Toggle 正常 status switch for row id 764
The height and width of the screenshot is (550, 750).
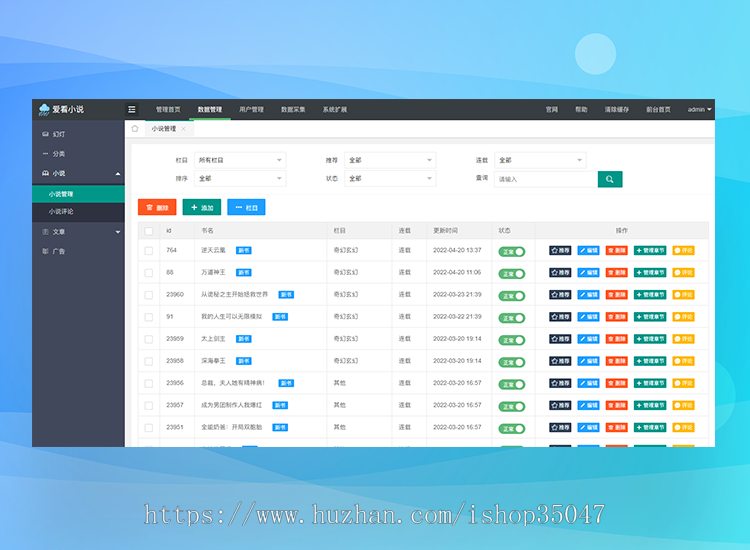coord(511,252)
